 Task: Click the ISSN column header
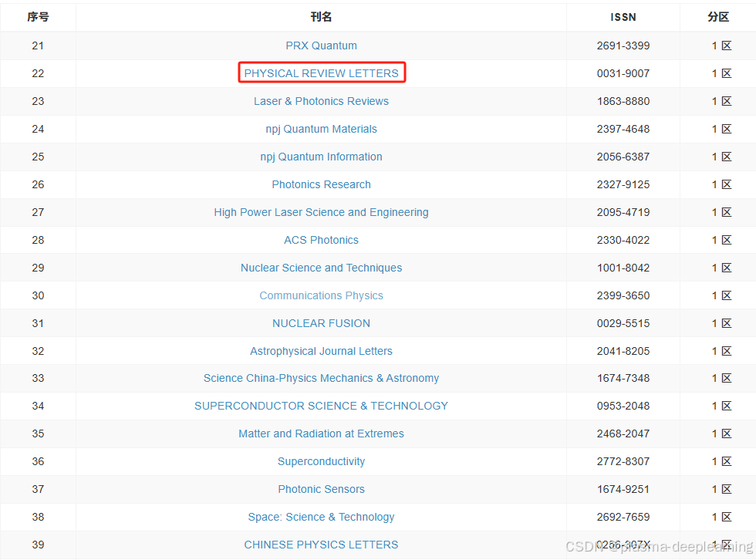point(623,17)
